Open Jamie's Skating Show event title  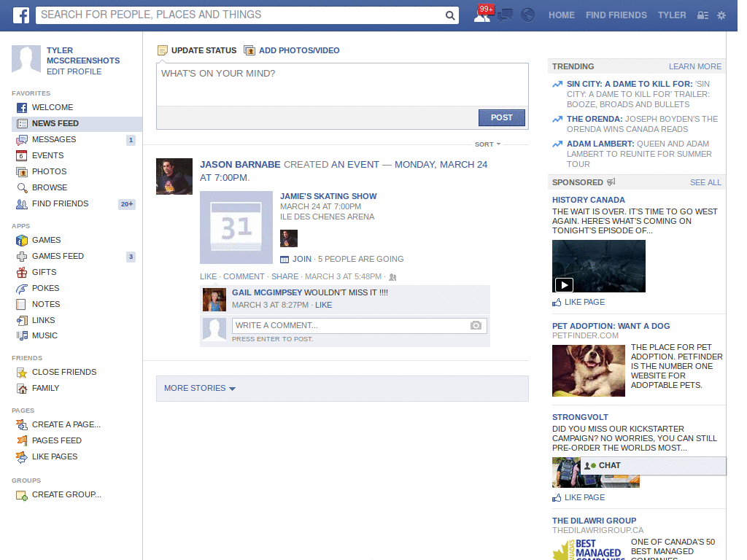click(x=328, y=196)
